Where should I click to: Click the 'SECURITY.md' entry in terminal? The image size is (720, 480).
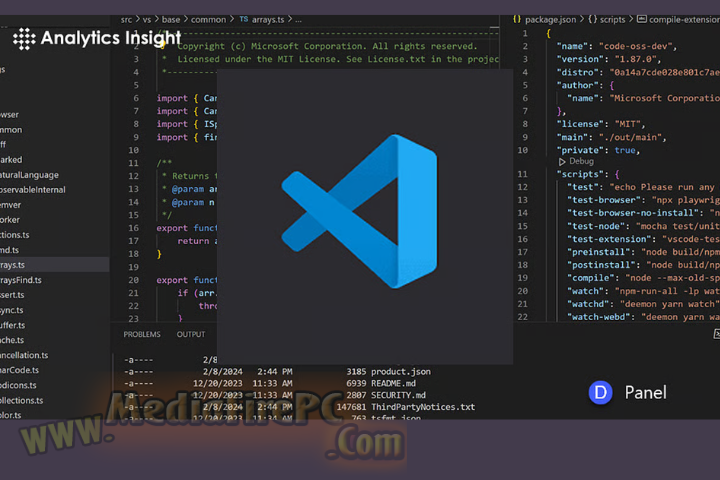tap(399, 395)
